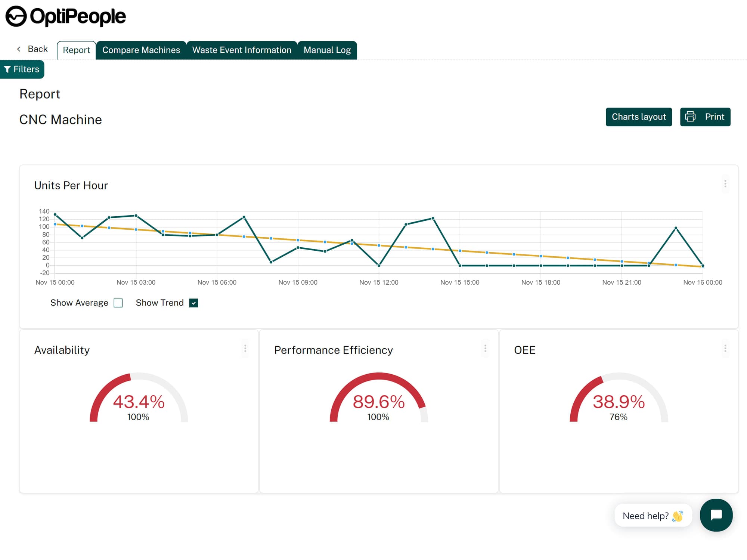Click the last chart point at Nov 16 00:00
Image resolution: width=747 pixels, height=560 pixels.
point(703,266)
